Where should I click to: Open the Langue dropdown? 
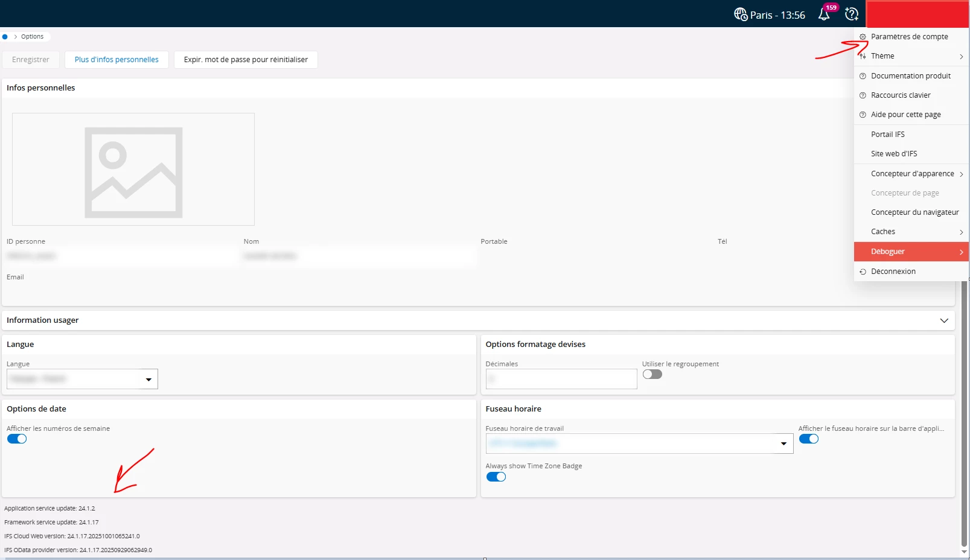point(148,380)
